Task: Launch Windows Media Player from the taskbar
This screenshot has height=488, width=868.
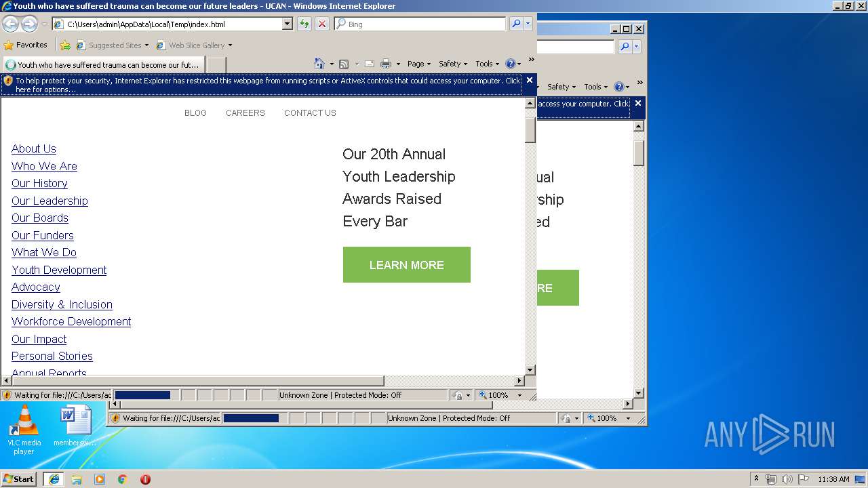Action: 100,479
